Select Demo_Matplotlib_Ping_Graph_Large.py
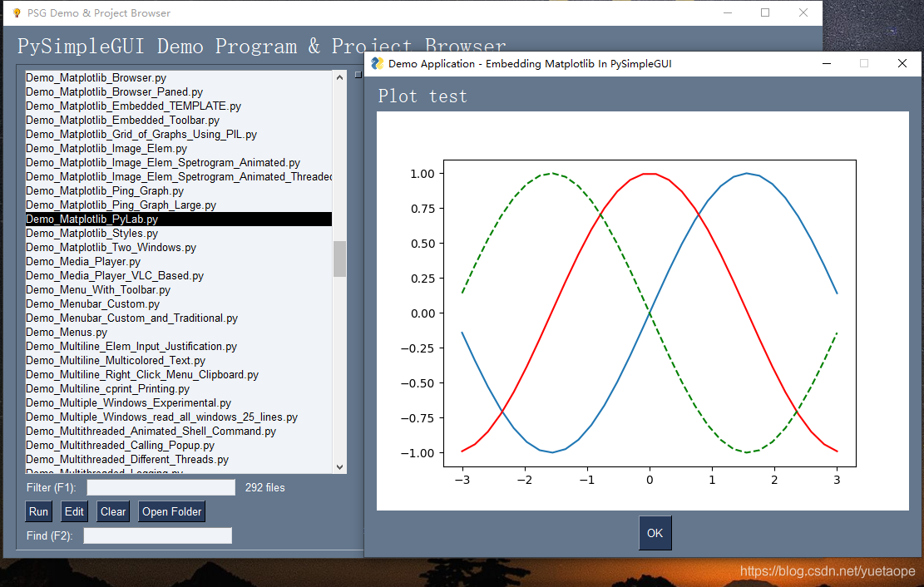 [179, 205]
